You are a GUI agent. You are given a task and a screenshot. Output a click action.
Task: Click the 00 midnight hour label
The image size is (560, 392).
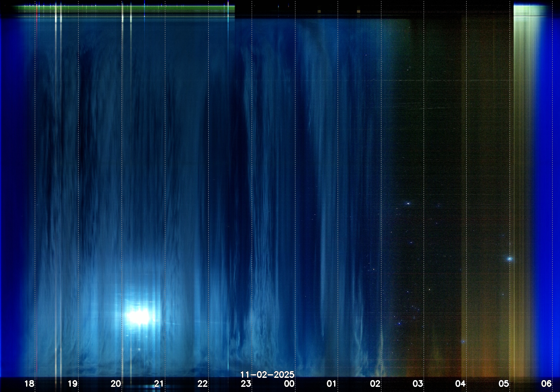(289, 384)
